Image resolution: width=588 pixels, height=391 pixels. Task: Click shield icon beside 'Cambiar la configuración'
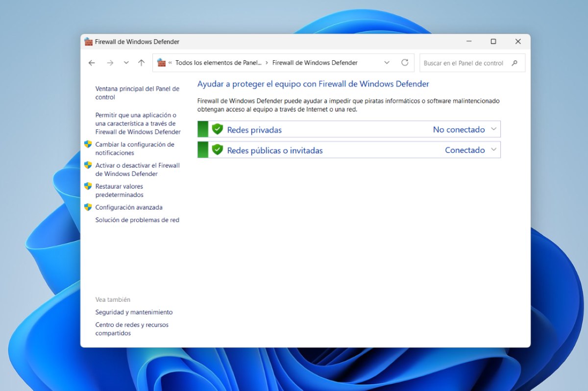point(88,144)
